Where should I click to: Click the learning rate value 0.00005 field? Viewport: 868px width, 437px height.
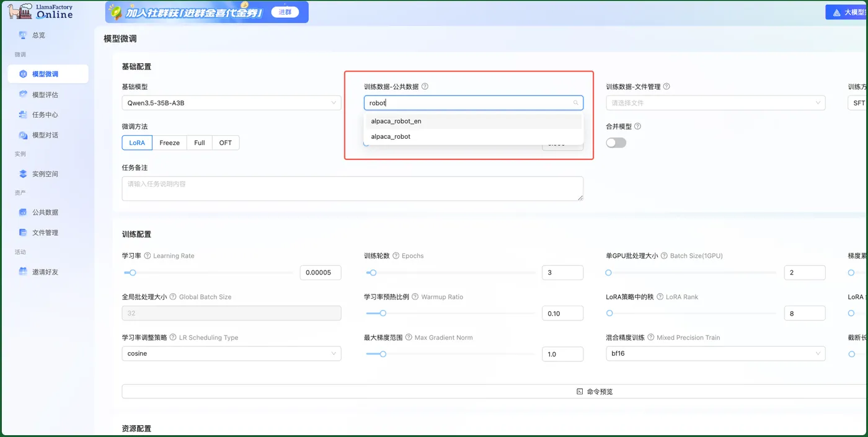pyautogui.click(x=321, y=273)
